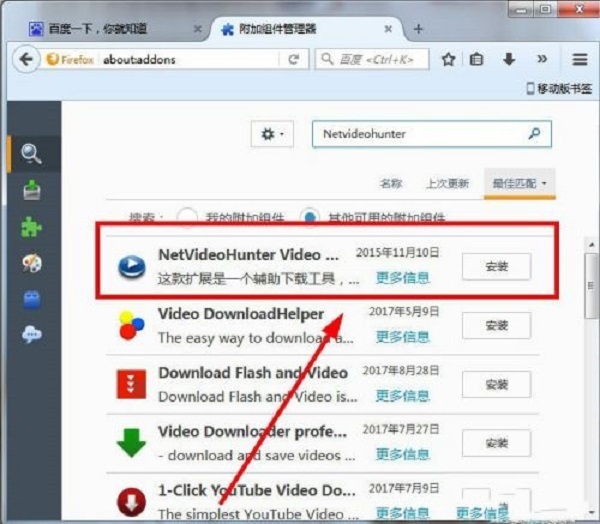This screenshot has height=524, width=600.
Task: Click 1-Click YouTube Video red download icon
Action: coord(132,502)
